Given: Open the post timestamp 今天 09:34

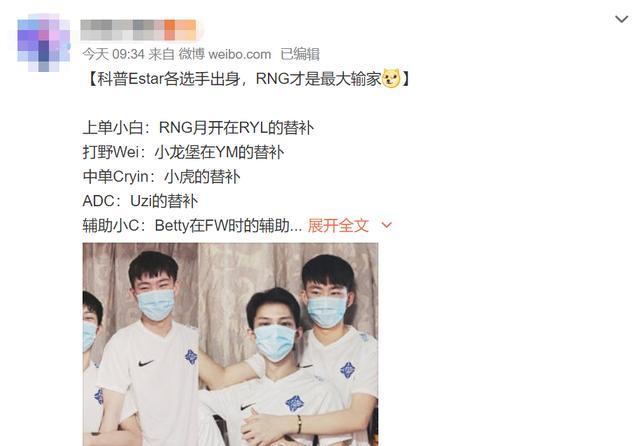Looking at the screenshot, I should (113, 54).
